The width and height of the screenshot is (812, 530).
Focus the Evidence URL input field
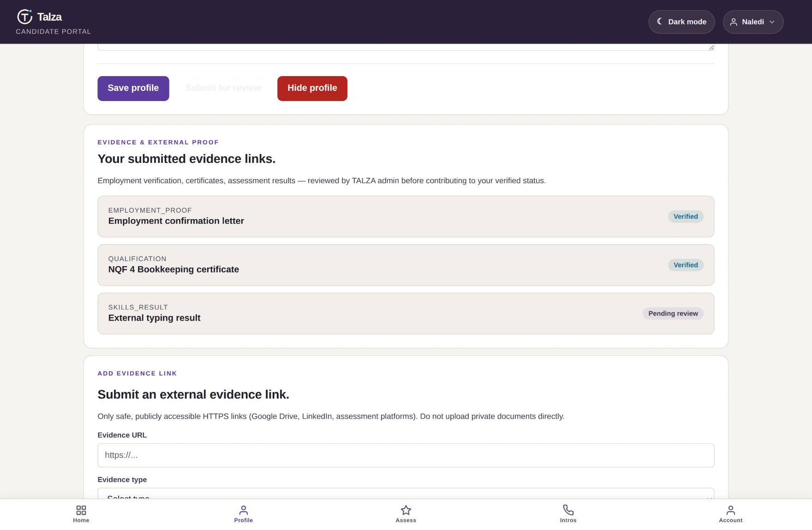pos(406,455)
